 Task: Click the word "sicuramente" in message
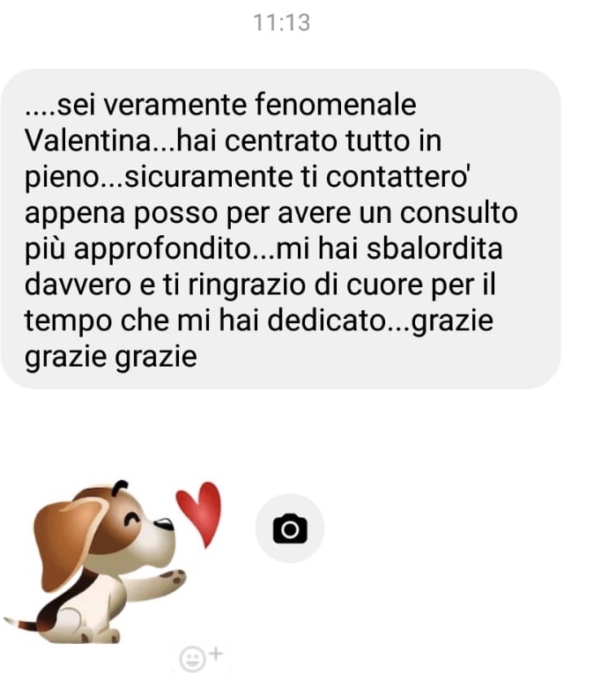coord(209,176)
